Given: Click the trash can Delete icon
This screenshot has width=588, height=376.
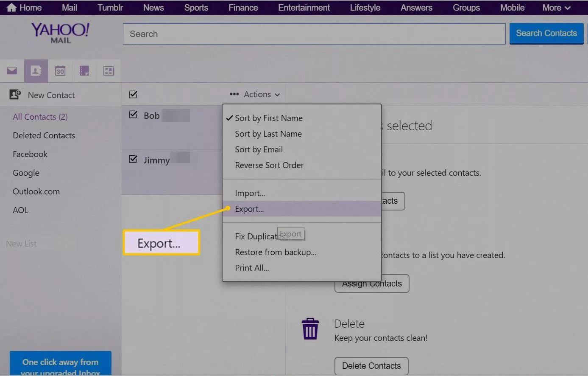Looking at the screenshot, I should coord(310,328).
